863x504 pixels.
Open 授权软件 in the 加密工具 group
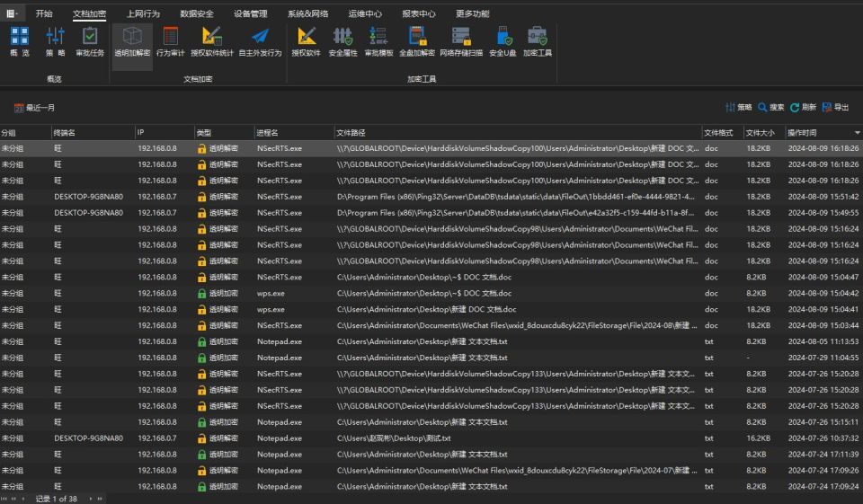pos(306,42)
